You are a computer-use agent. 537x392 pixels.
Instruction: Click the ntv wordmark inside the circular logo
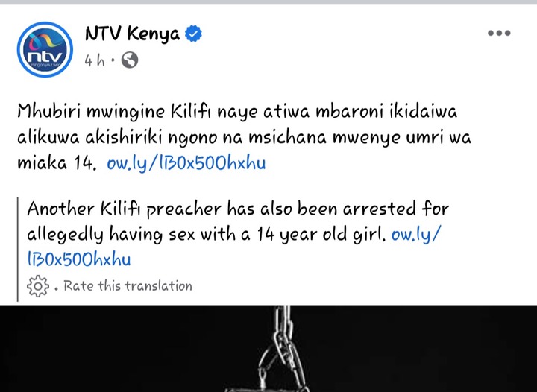coord(45,57)
